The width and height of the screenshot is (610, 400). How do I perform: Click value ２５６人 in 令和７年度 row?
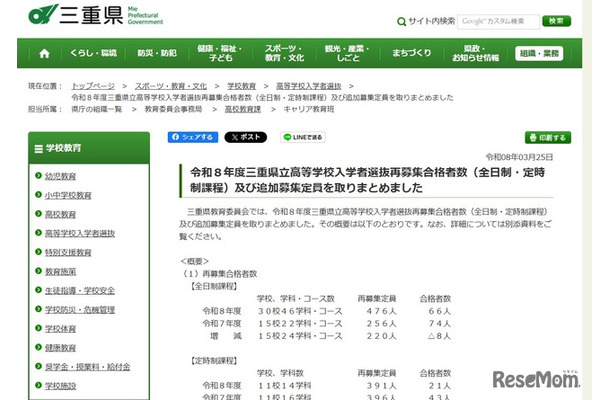(x=381, y=324)
